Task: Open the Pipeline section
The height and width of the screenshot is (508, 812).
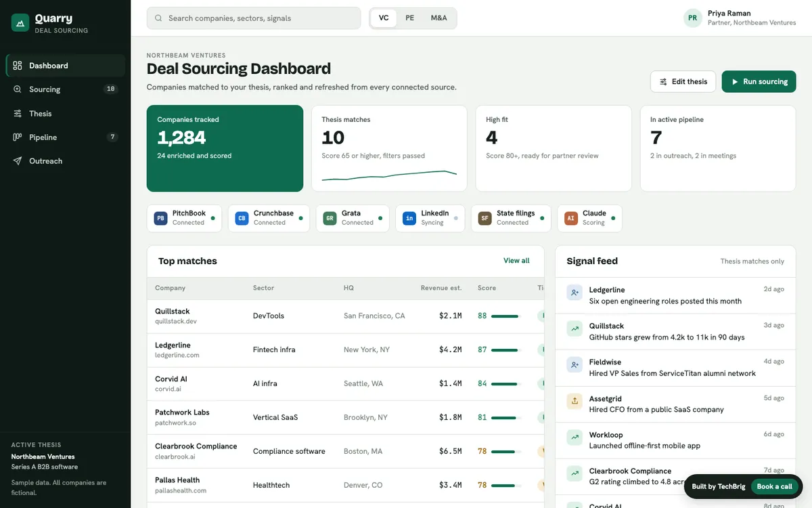Action: pos(66,137)
